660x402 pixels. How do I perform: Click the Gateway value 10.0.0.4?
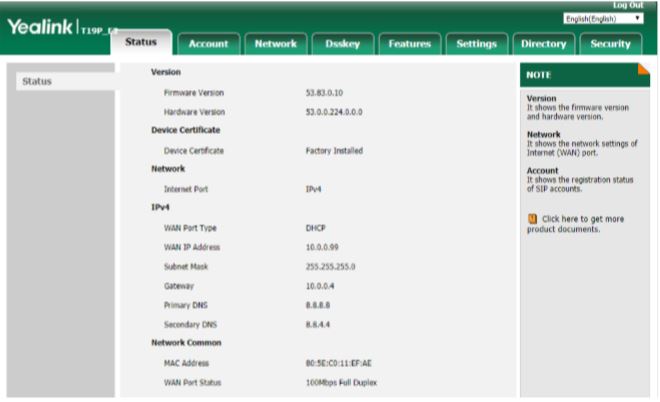point(322,286)
